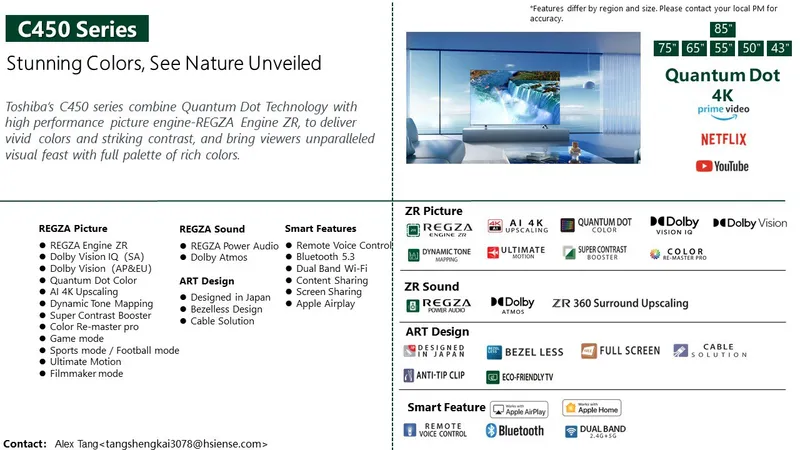Viewport: 800px width, 450px height.
Task: Click the Prime Video logo
Action: pos(723,112)
